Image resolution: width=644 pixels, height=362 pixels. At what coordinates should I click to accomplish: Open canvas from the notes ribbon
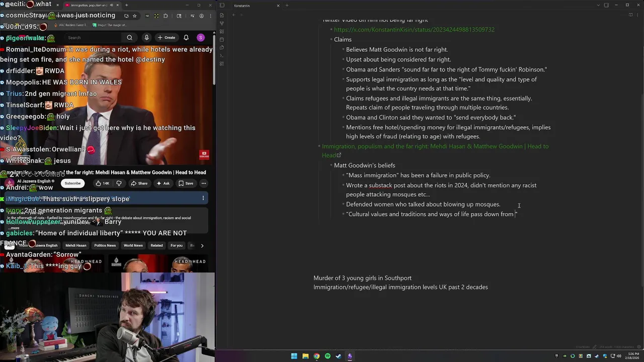pos(222,31)
